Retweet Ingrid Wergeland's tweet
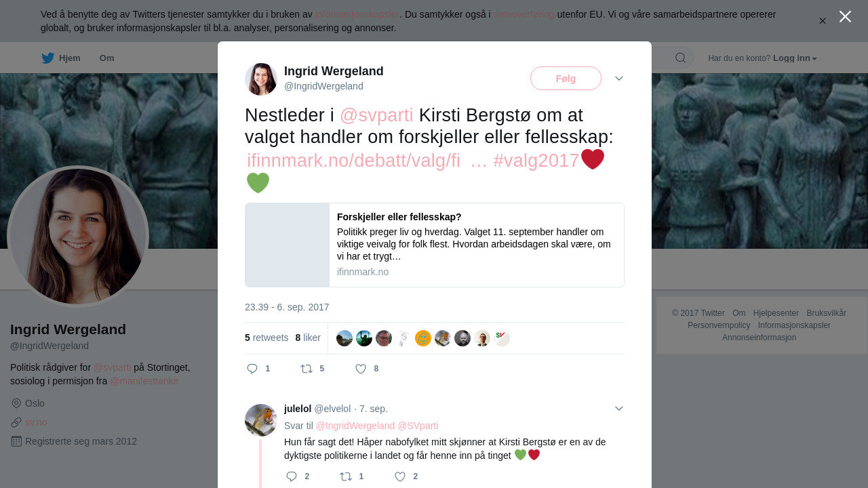The width and height of the screenshot is (868, 488). (x=307, y=369)
